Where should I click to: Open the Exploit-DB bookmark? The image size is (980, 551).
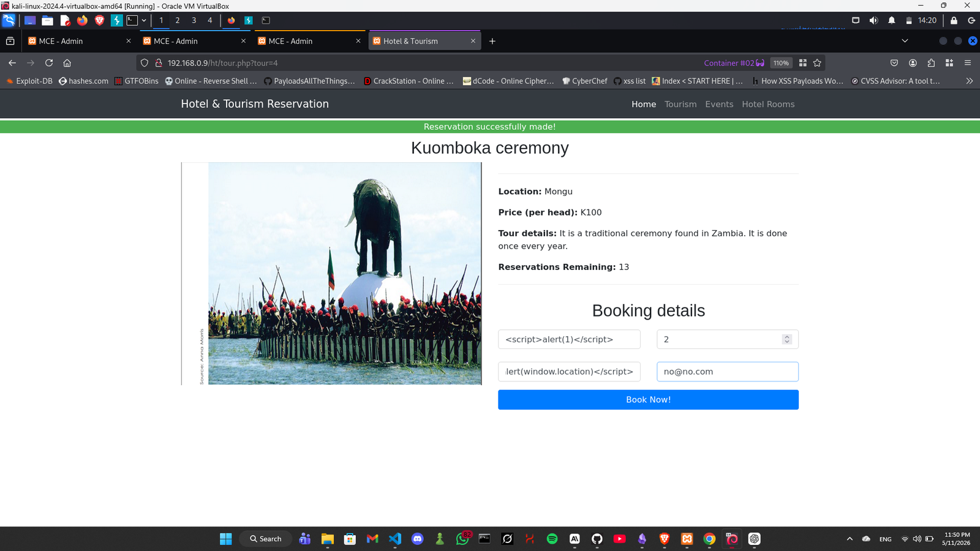[x=29, y=81]
